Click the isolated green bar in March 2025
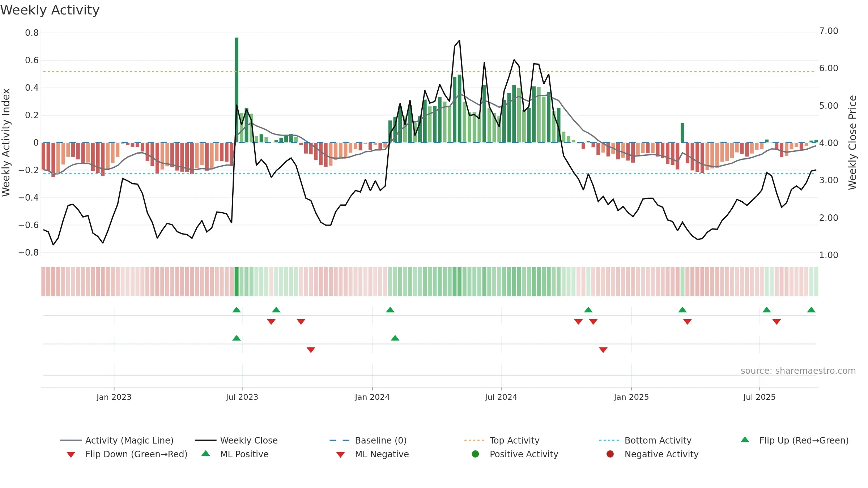The width and height of the screenshot is (868, 488). [x=682, y=133]
